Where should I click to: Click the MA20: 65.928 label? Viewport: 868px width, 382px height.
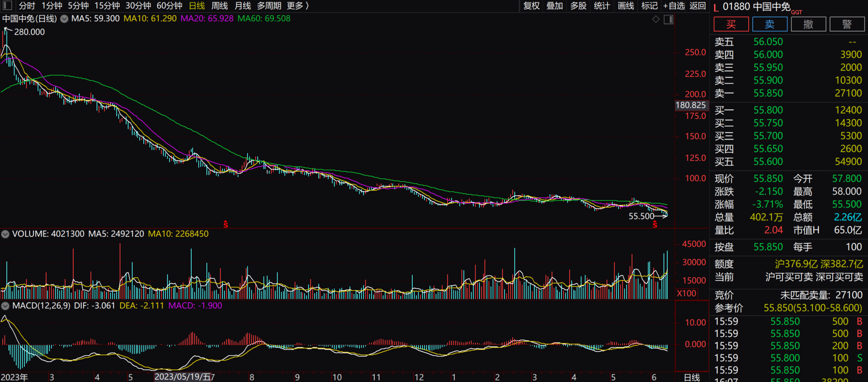pos(207,19)
